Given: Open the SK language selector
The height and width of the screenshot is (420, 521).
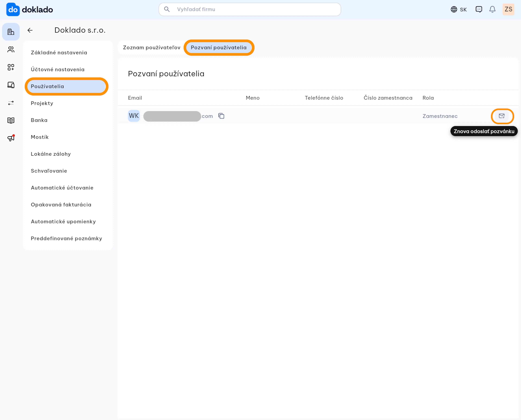Looking at the screenshot, I should (459, 9).
